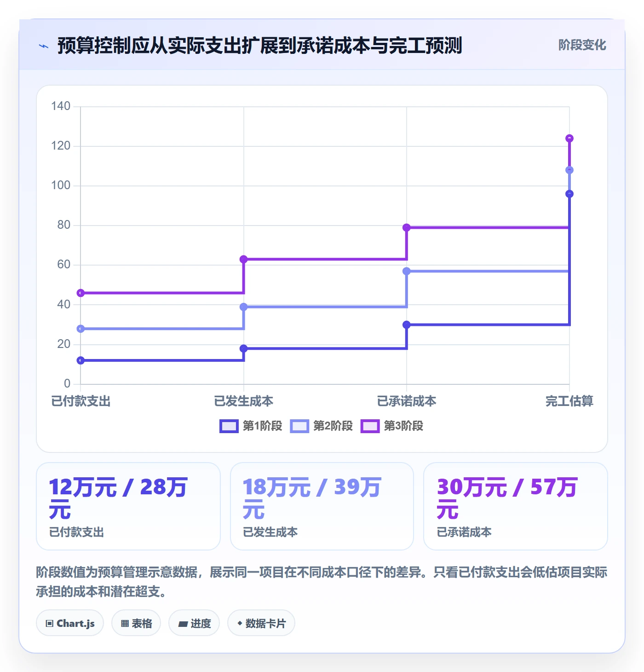Select the 12万元 / 28万元 card value
644x672 pixels.
point(118,498)
